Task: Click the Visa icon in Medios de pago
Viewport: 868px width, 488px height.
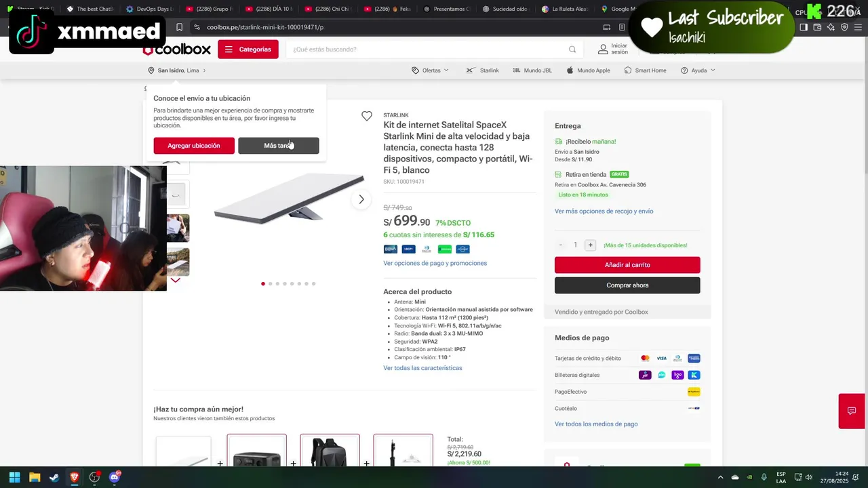Action: tap(661, 358)
